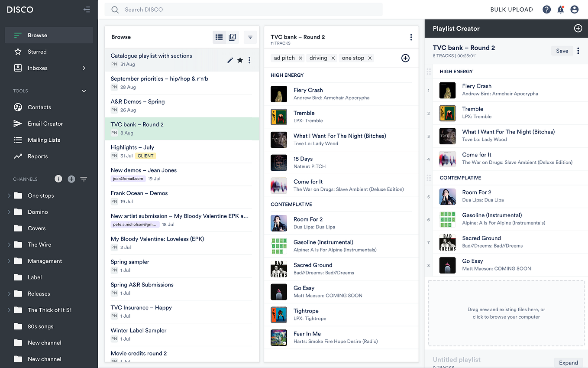Open Spring sampler playlist
This screenshot has height=368, width=588.
click(182, 266)
